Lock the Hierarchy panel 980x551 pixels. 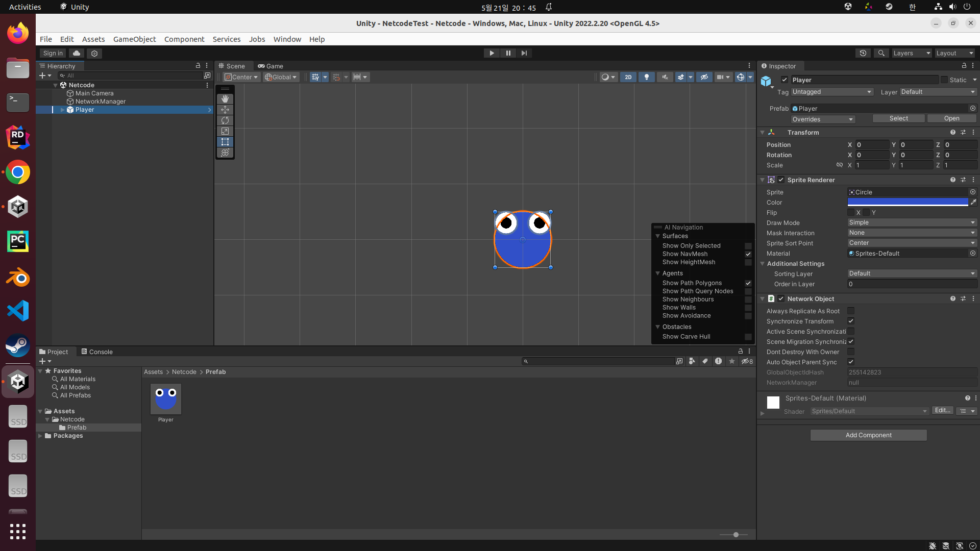[x=198, y=66]
